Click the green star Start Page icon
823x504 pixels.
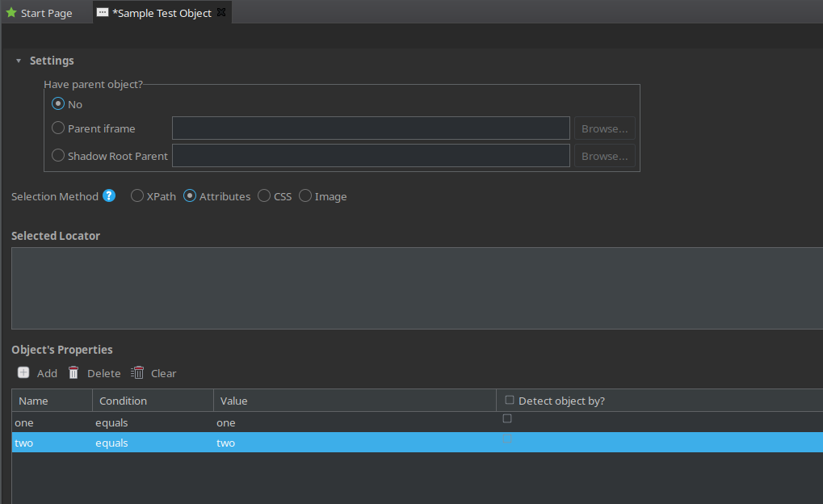click(11, 13)
